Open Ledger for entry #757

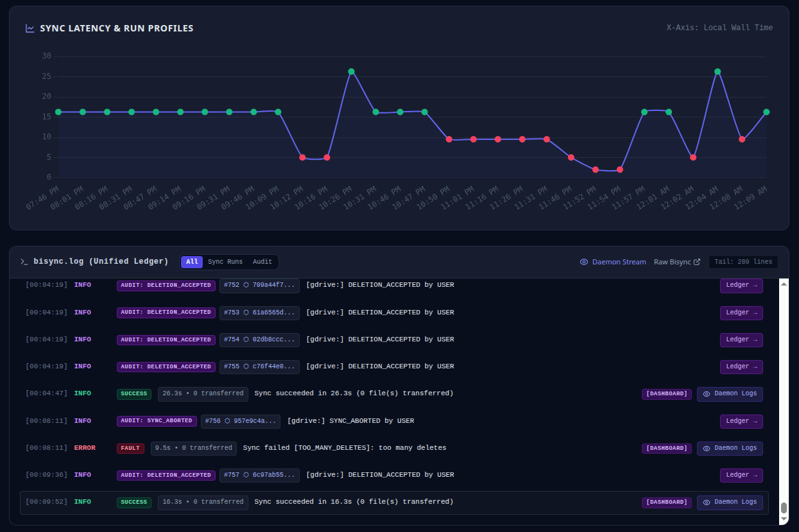[741, 475]
